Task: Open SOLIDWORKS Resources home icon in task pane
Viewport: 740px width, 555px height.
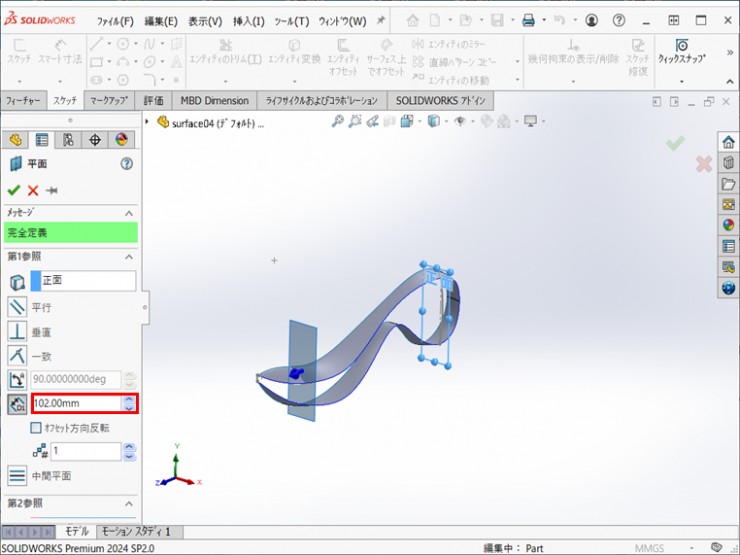Action: (728, 141)
